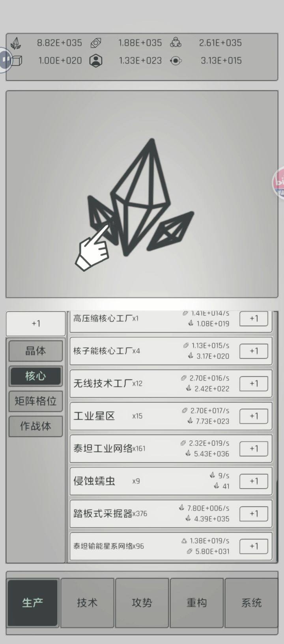Image resolution: width=284 pixels, height=644 pixels.
Task: Buy +1 泰坦工业网络
Action: (254, 448)
